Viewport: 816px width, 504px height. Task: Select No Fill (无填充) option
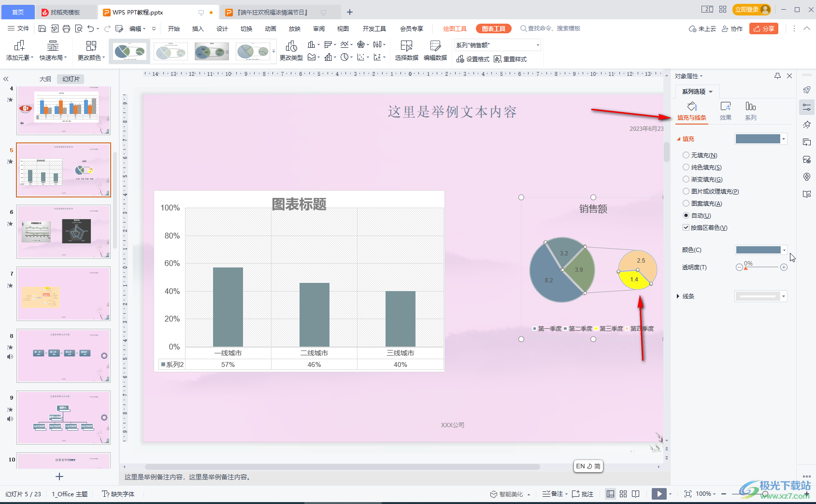click(700, 155)
